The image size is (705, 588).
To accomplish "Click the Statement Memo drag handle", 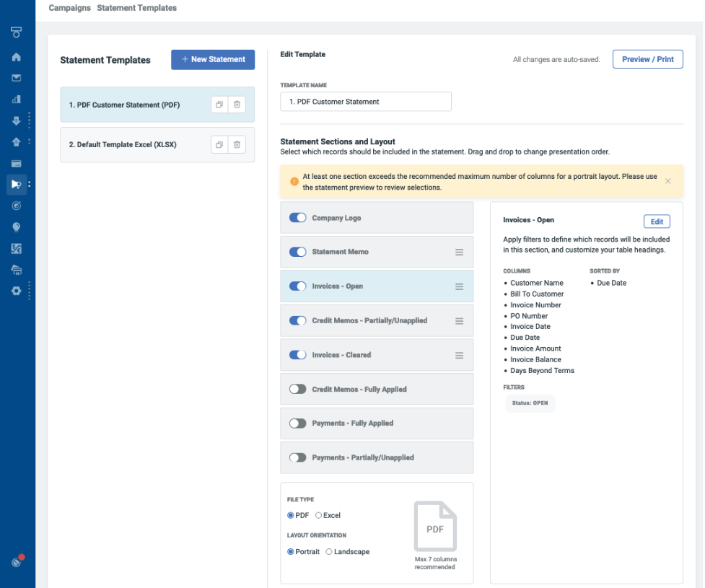I will (x=459, y=253).
